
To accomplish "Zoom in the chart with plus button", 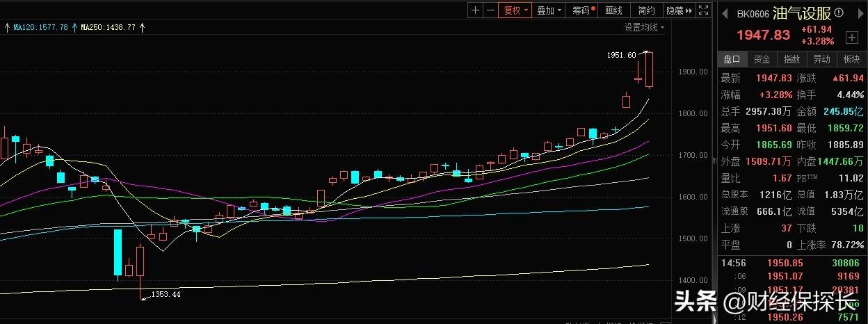I will pos(475,10).
